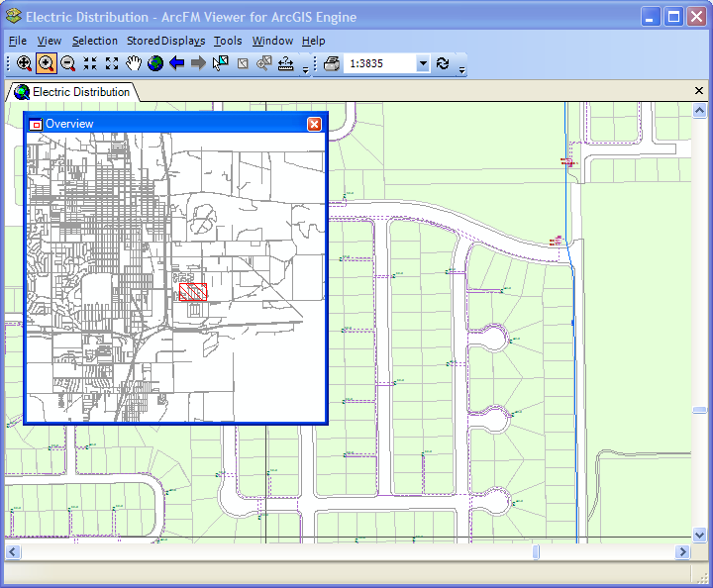Screen dimensions: 713x588
Task: Open the Stored Displays menu
Action: 165,41
